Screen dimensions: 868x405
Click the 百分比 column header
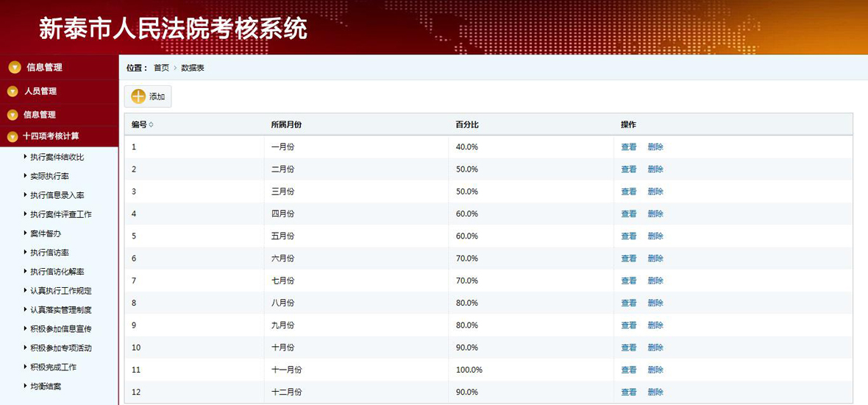[x=467, y=125]
